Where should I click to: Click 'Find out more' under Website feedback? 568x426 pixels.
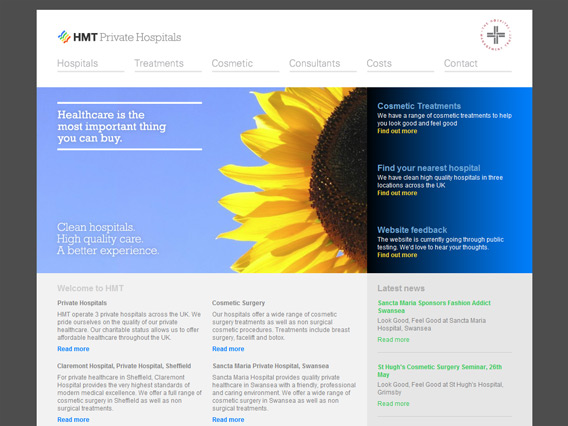point(397,255)
